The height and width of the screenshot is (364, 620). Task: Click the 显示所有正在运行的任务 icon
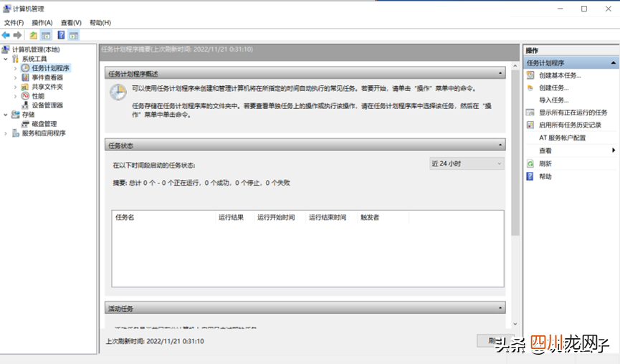(x=530, y=112)
